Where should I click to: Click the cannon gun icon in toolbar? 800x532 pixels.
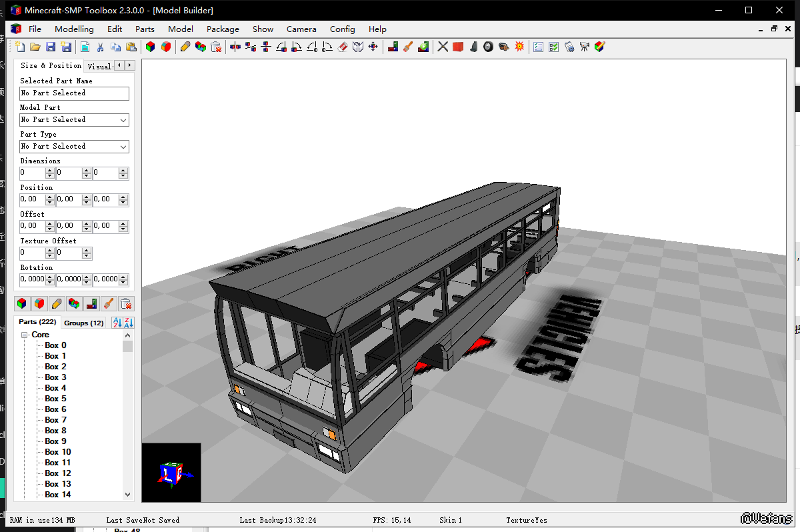point(504,47)
